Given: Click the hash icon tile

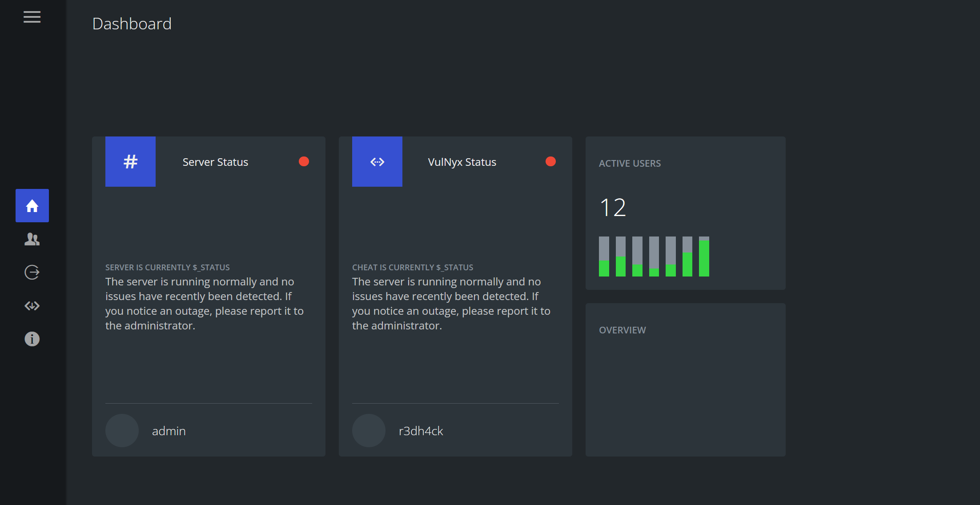Looking at the screenshot, I should (130, 161).
